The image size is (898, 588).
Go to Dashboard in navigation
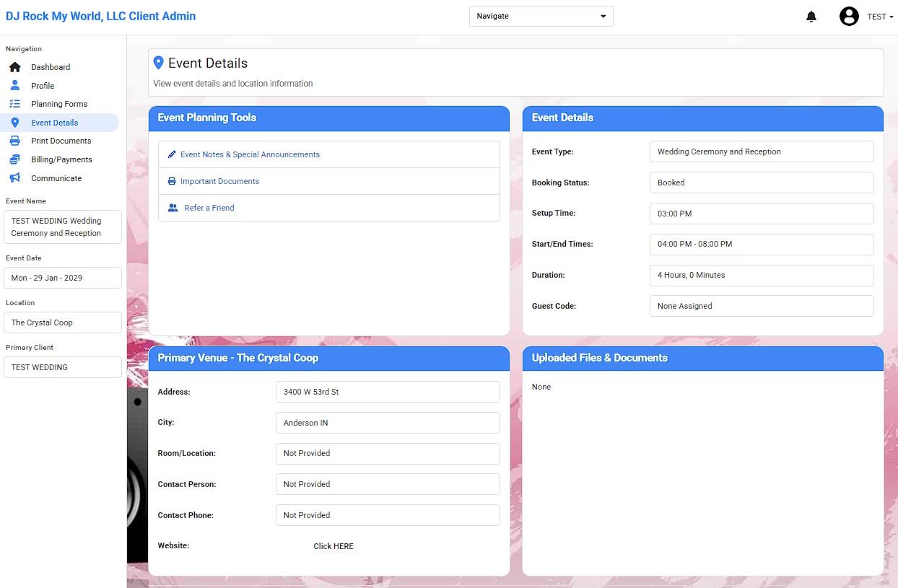[x=51, y=67]
